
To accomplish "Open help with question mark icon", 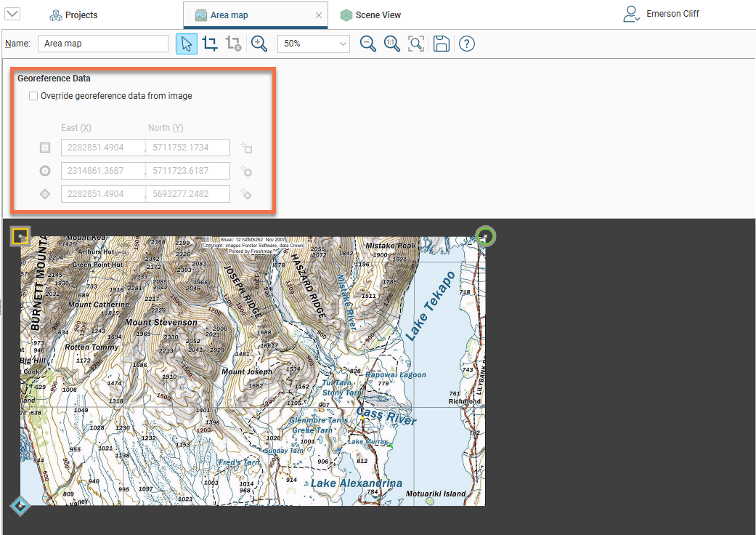I will [467, 44].
